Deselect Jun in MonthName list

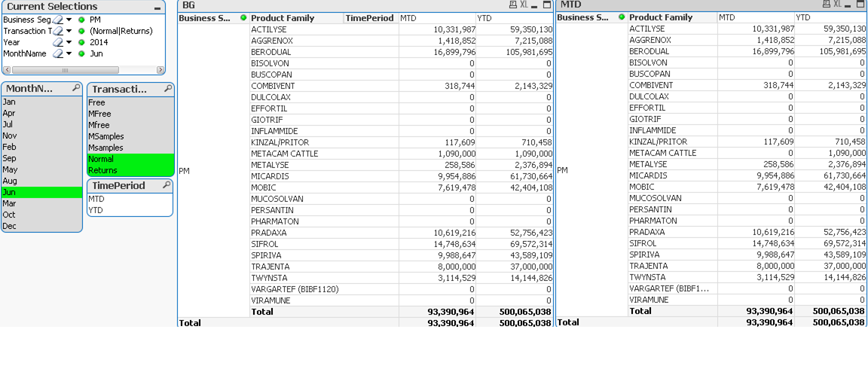41,192
